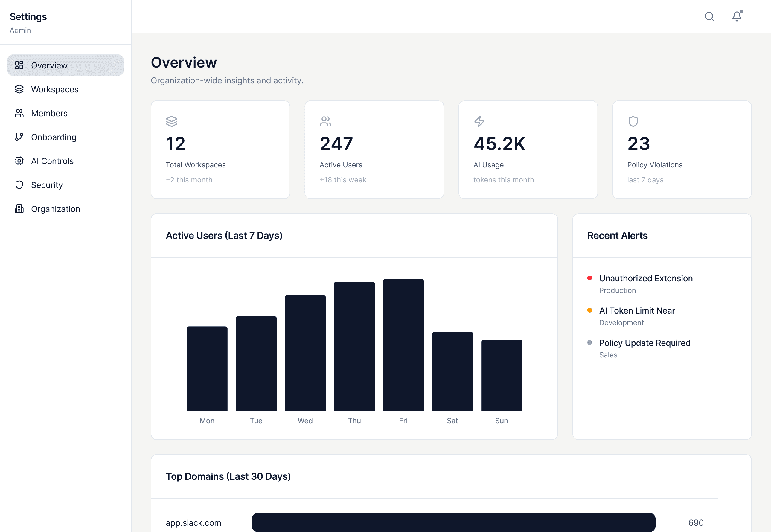Screen dimensions: 771x532
Task: Click the Policy Update Required alert
Action: click(x=644, y=343)
